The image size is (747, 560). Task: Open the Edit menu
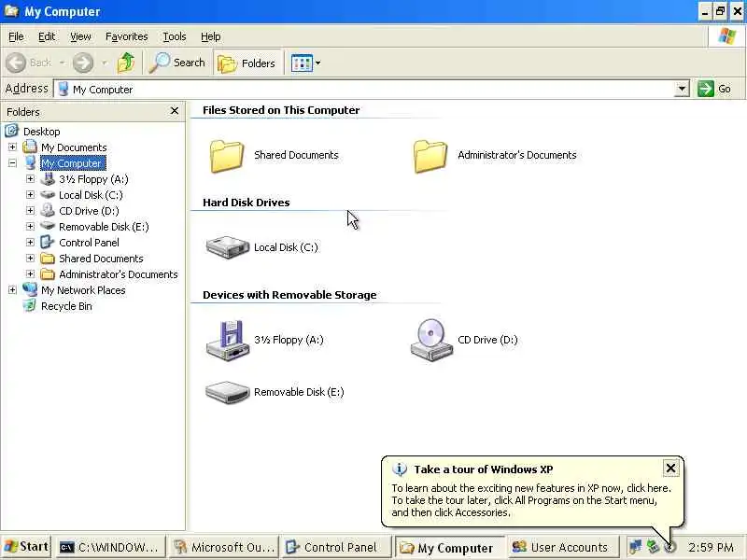pyautogui.click(x=47, y=36)
